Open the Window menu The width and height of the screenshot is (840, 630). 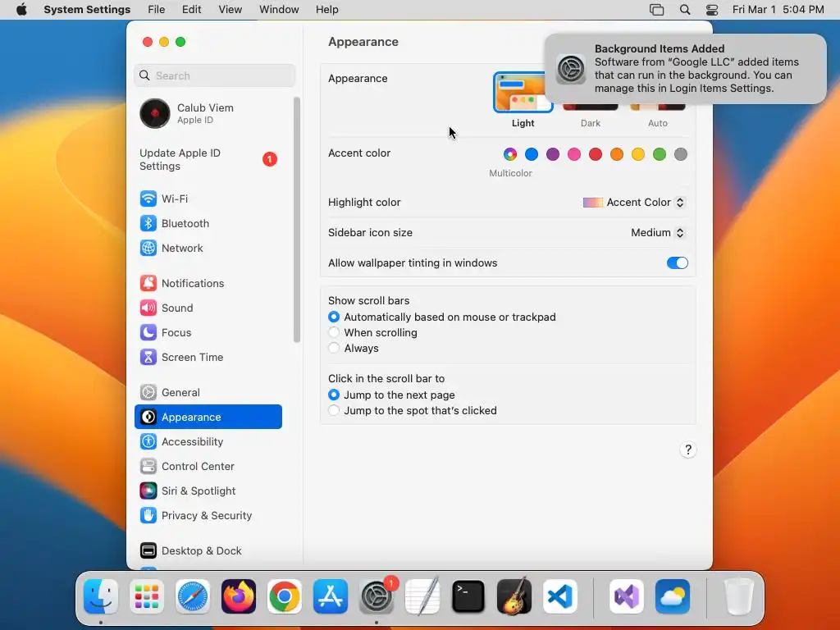[279, 10]
